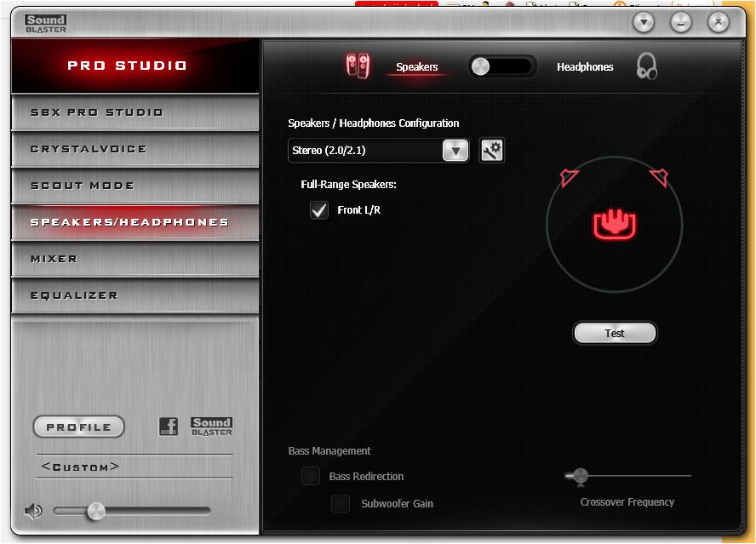This screenshot has height=544, width=756.
Task: Open the CrystalVoice section
Action: click(x=135, y=149)
